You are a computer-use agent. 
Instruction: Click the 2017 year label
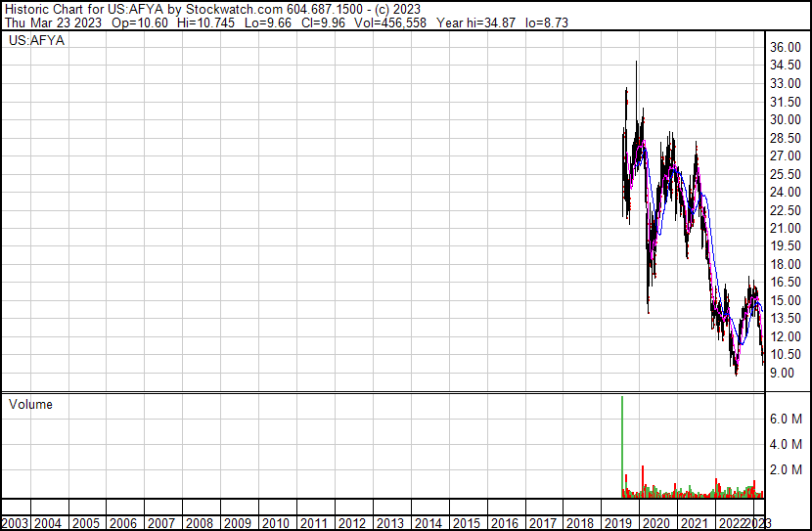pyautogui.click(x=542, y=523)
